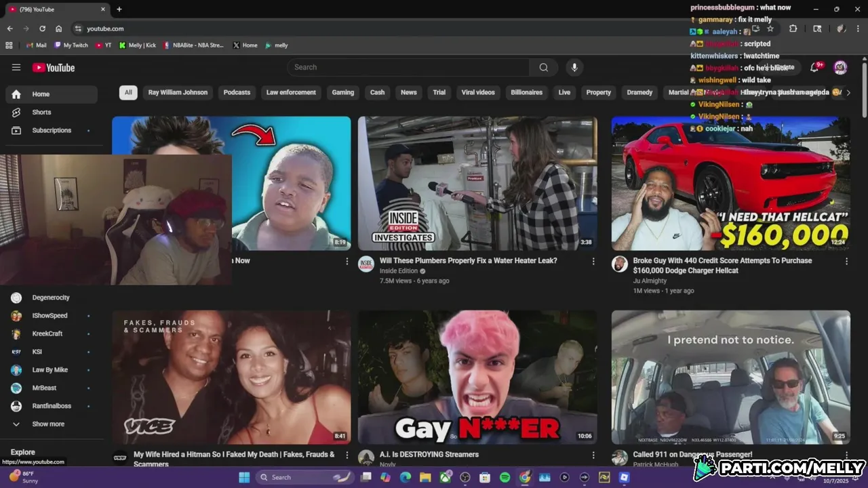Start voice search with microphone icon
This screenshot has height=488, width=868.
[x=574, y=67]
